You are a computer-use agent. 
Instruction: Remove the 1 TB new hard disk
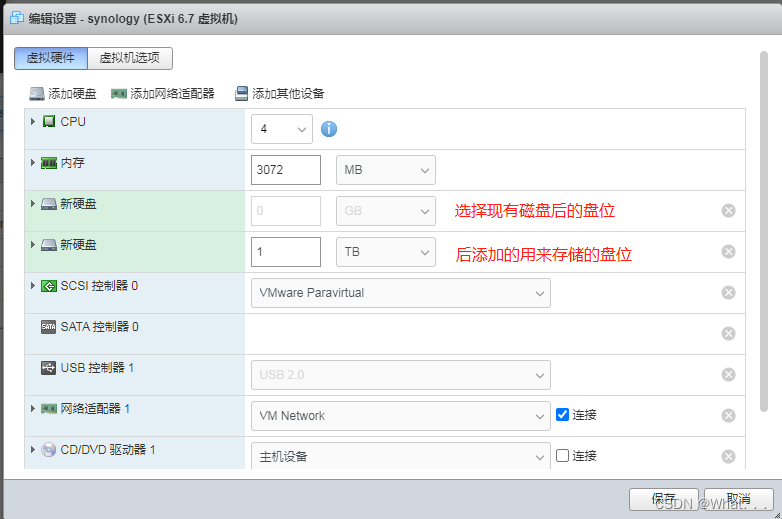[x=729, y=252]
